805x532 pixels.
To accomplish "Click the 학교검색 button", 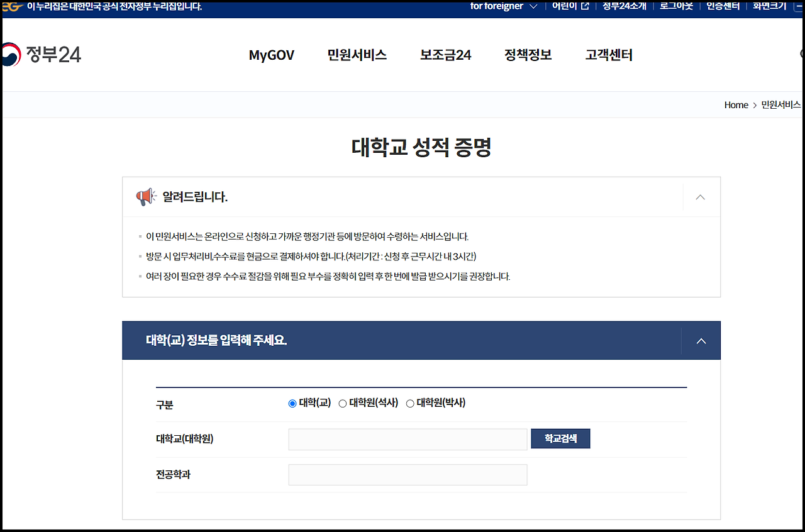I will (560, 439).
